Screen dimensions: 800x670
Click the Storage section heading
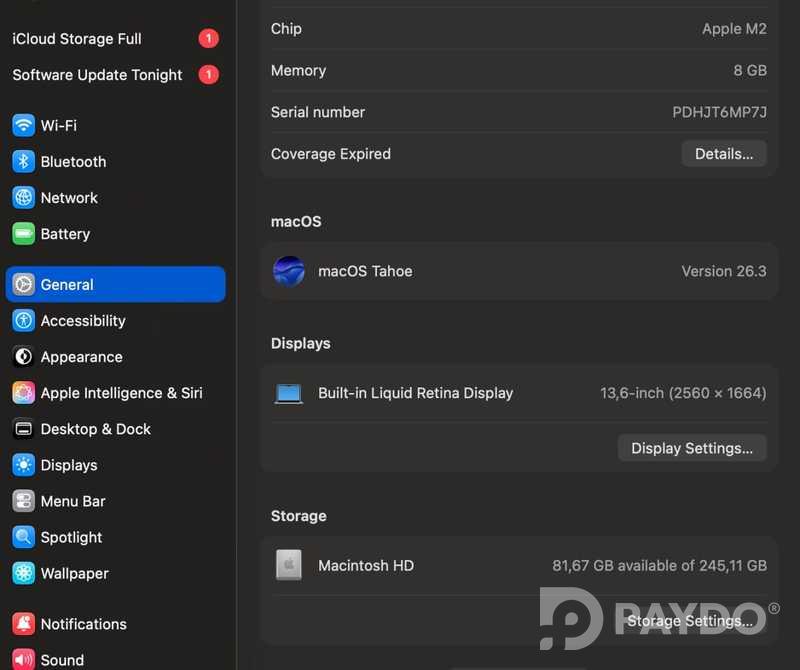tap(298, 516)
